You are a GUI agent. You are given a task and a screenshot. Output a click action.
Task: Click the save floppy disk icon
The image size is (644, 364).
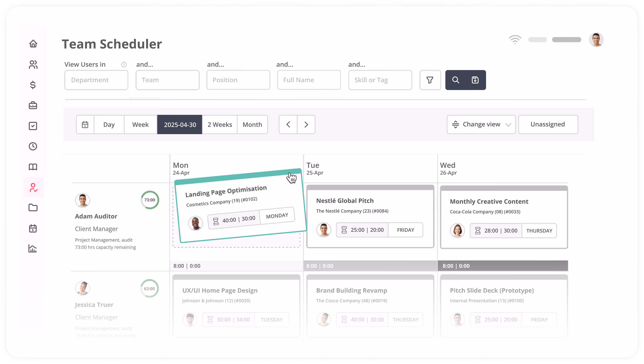point(475,80)
